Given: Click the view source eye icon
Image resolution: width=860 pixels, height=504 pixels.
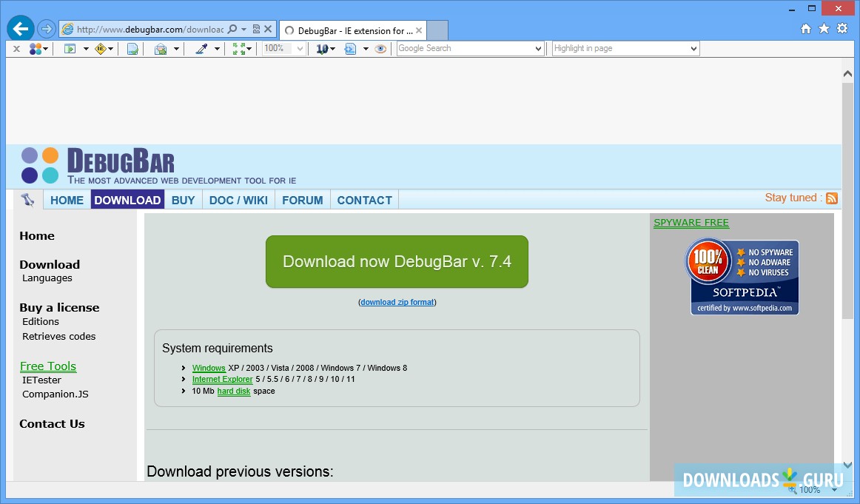Looking at the screenshot, I should (380, 48).
